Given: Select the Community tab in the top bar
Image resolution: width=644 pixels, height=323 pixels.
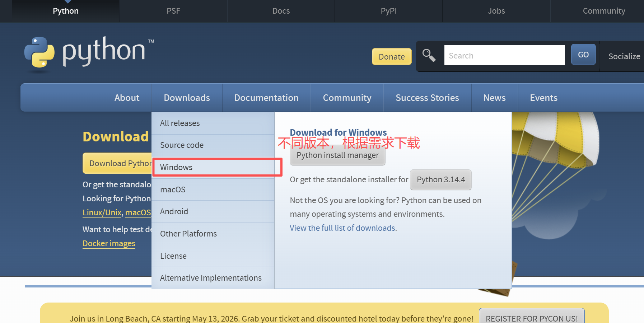Looking at the screenshot, I should point(604,11).
